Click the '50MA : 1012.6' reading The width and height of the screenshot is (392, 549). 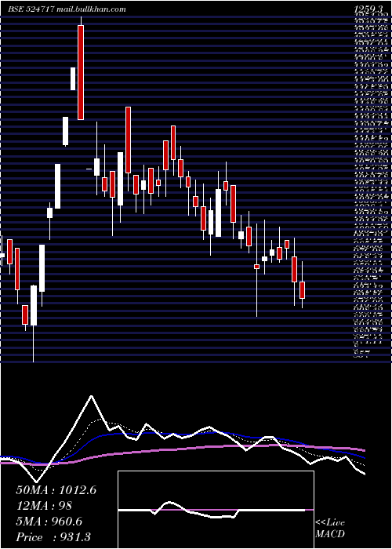(56, 490)
